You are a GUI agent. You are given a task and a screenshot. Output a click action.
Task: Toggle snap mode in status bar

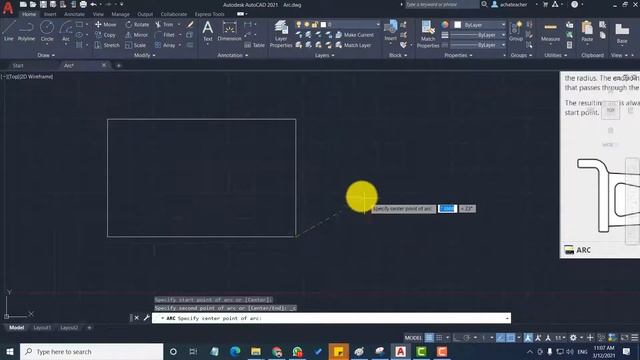coord(439,338)
